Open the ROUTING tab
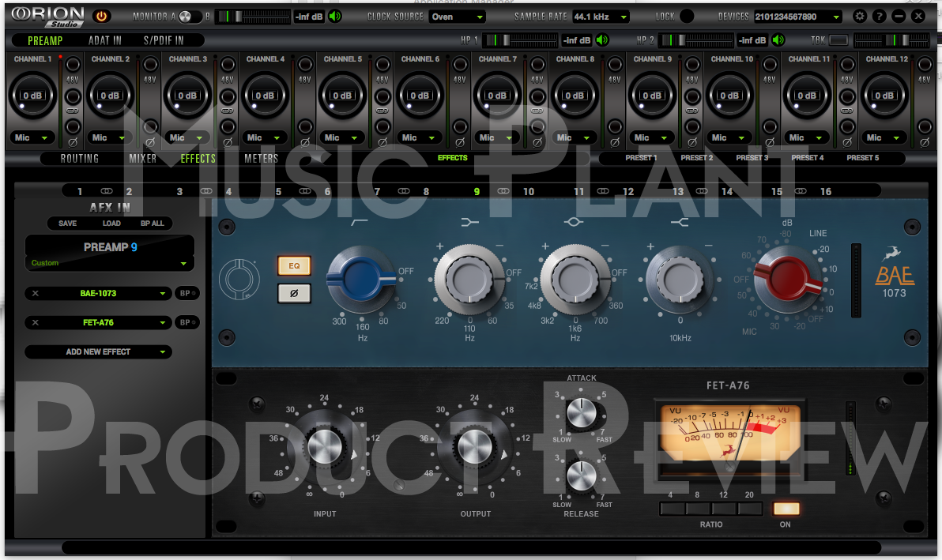This screenshot has width=942, height=560. [x=79, y=159]
